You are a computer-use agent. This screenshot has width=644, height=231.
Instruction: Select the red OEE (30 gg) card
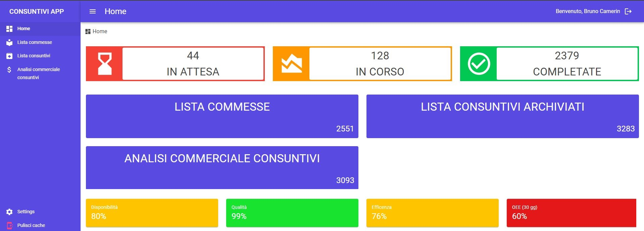(571, 213)
